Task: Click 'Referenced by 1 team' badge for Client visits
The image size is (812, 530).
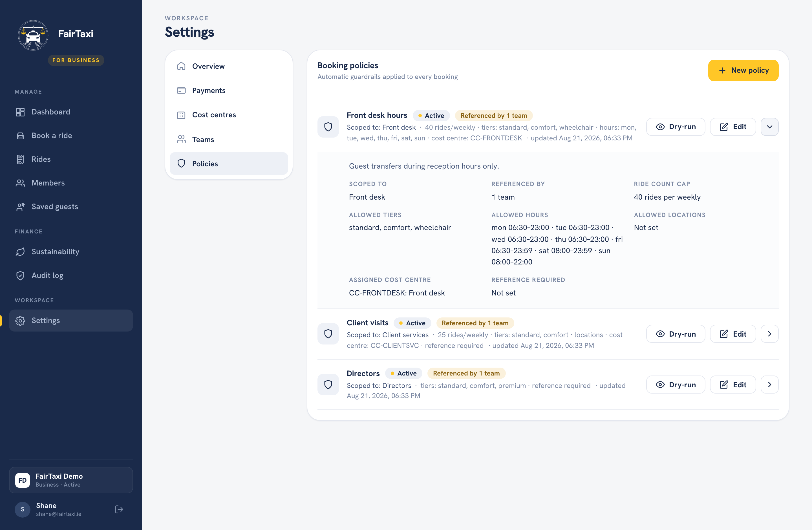Action: pyautogui.click(x=475, y=323)
